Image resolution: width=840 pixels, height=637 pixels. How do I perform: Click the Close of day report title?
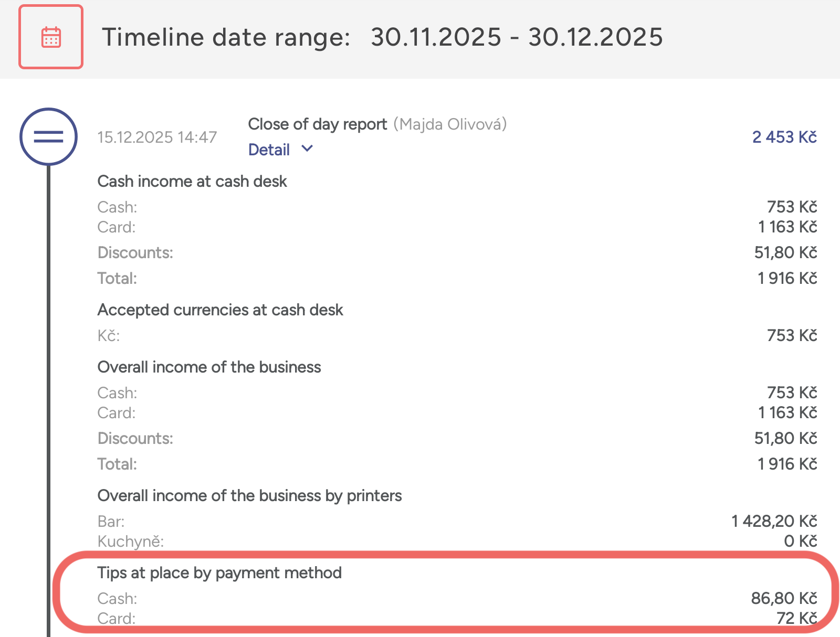click(x=317, y=124)
